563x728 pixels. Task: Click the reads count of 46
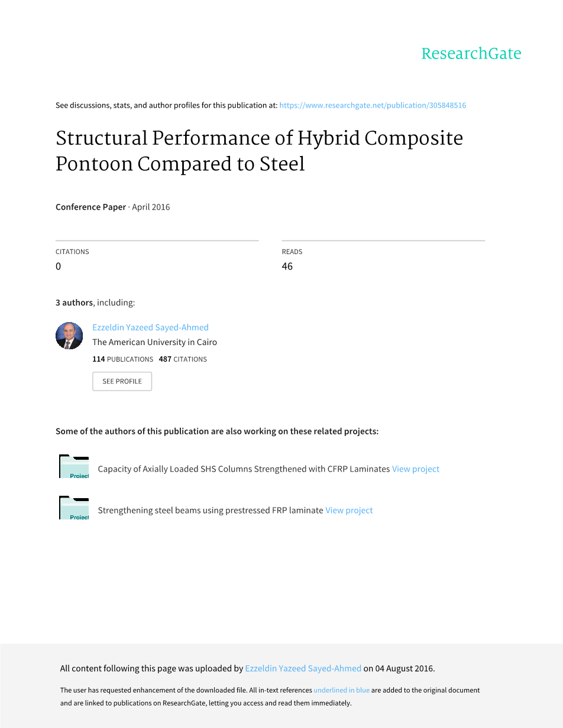[x=287, y=266]
